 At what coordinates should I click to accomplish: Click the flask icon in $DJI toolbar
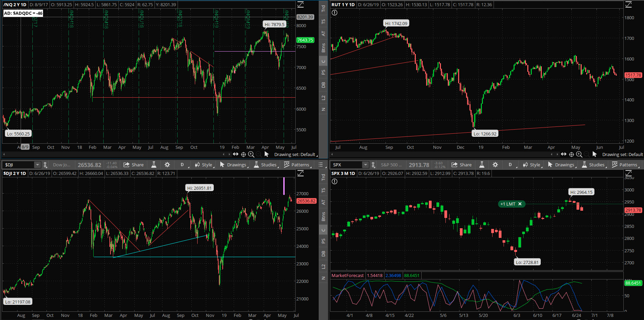click(x=154, y=165)
